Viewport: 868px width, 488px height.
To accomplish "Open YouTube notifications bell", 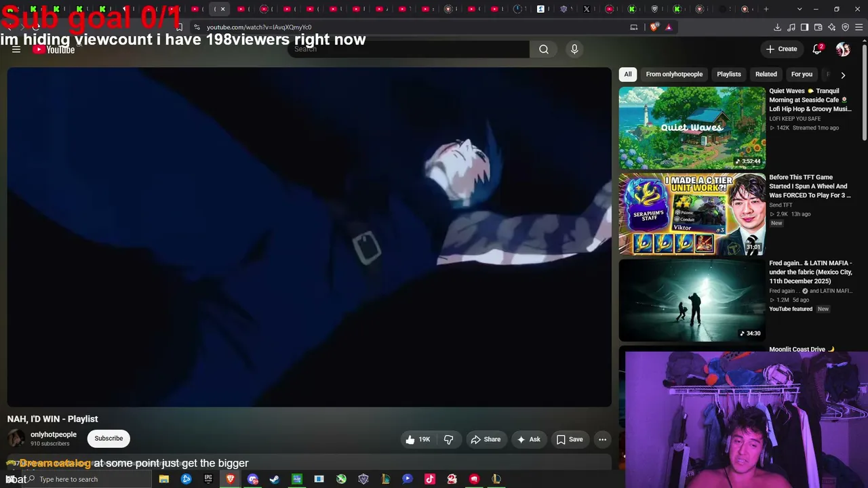I will tap(818, 49).
